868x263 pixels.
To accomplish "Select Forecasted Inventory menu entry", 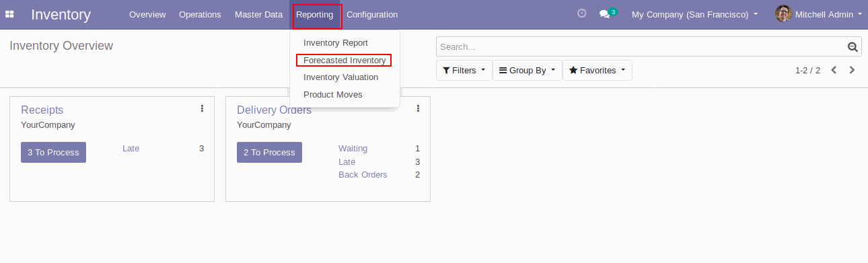I will [345, 61].
